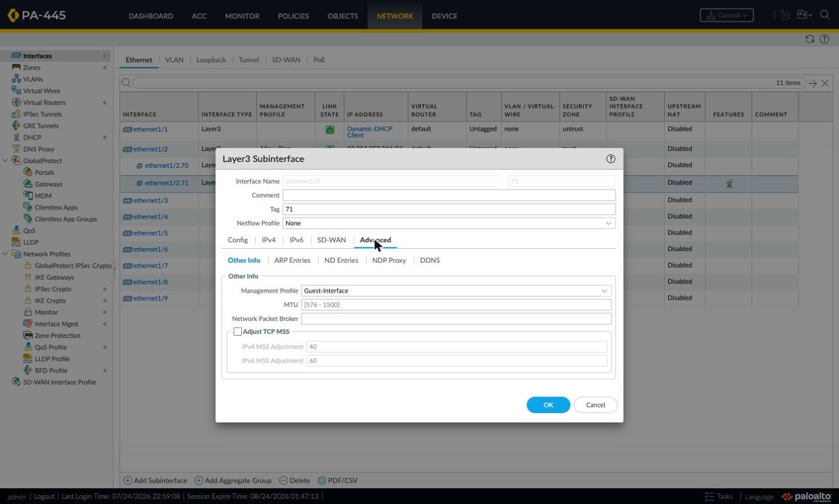Click Add Subinterface at the bottom
Image resolution: width=839 pixels, height=504 pixels.
pyautogui.click(x=155, y=481)
